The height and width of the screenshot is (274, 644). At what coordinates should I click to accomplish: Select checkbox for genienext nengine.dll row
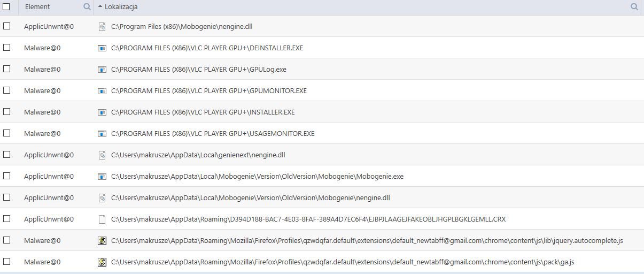6,155
